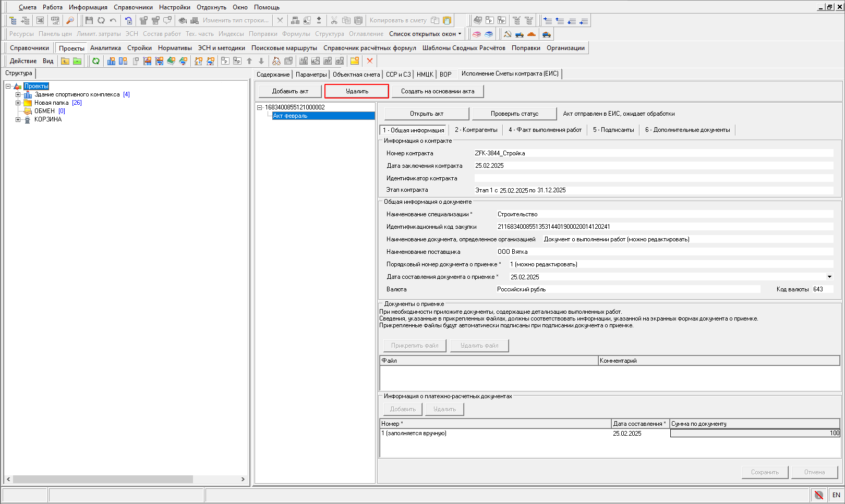
Task: Click the Номер контракта field
Action: [653, 153]
